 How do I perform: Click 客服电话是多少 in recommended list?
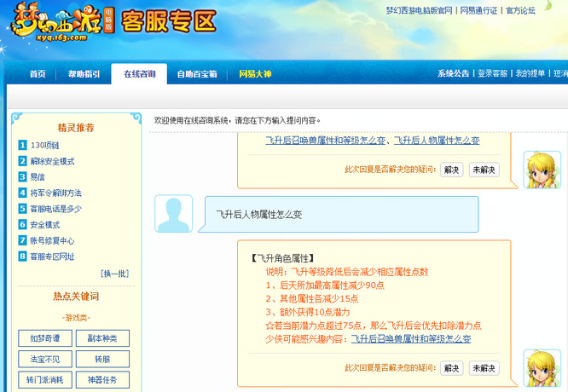pos(55,209)
